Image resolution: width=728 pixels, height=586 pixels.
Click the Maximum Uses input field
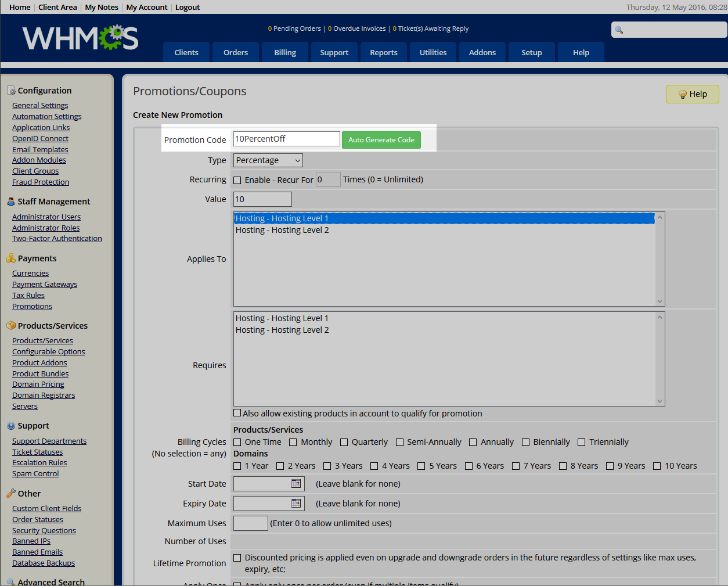point(251,523)
